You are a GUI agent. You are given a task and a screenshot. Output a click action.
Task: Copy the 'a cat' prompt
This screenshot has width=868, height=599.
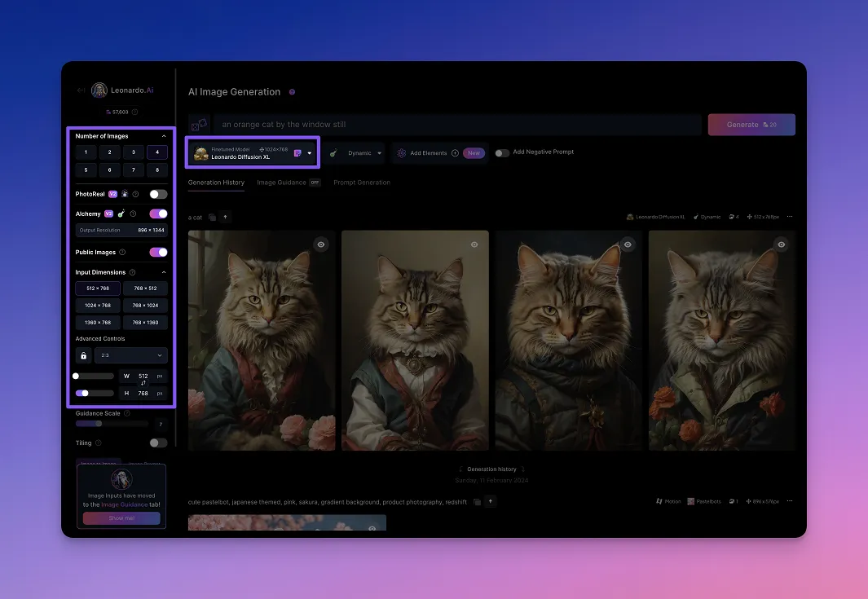point(212,218)
